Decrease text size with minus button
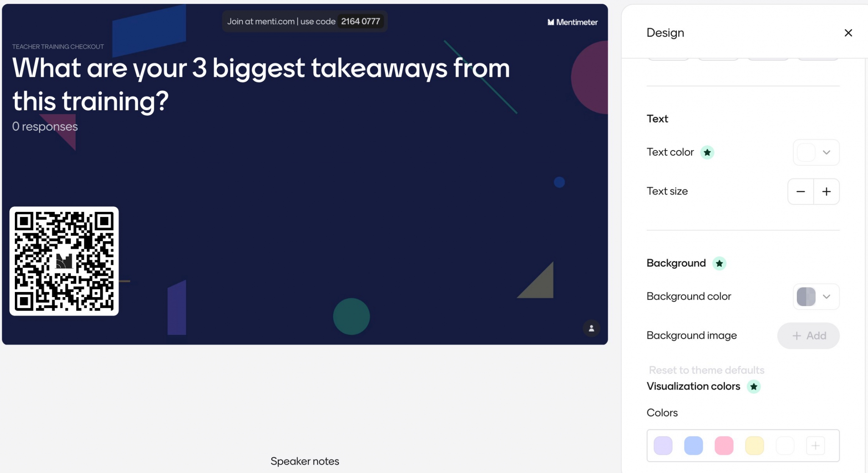868x473 pixels. pos(800,192)
